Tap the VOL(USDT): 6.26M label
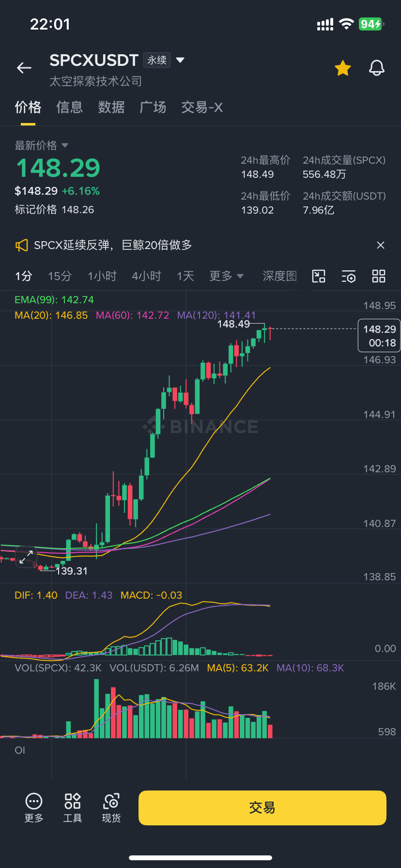The width and height of the screenshot is (401, 868). coord(154,668)
